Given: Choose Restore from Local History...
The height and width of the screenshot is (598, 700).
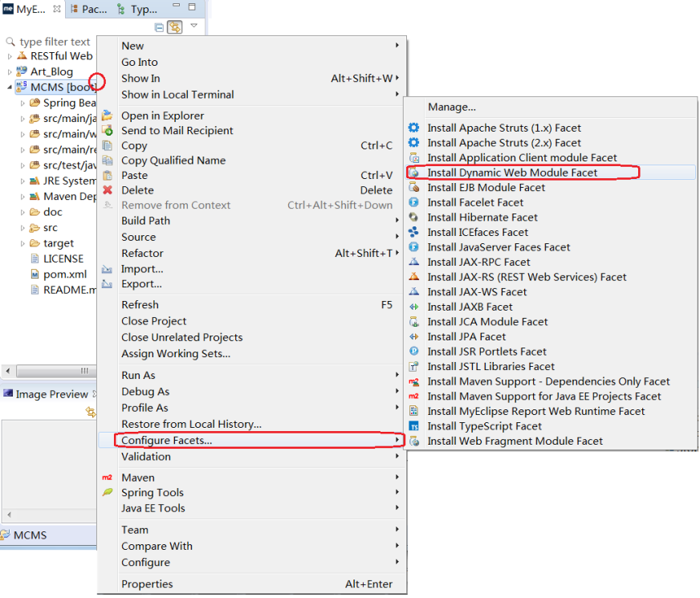Looking at the screenshot, I should point(252,424).
